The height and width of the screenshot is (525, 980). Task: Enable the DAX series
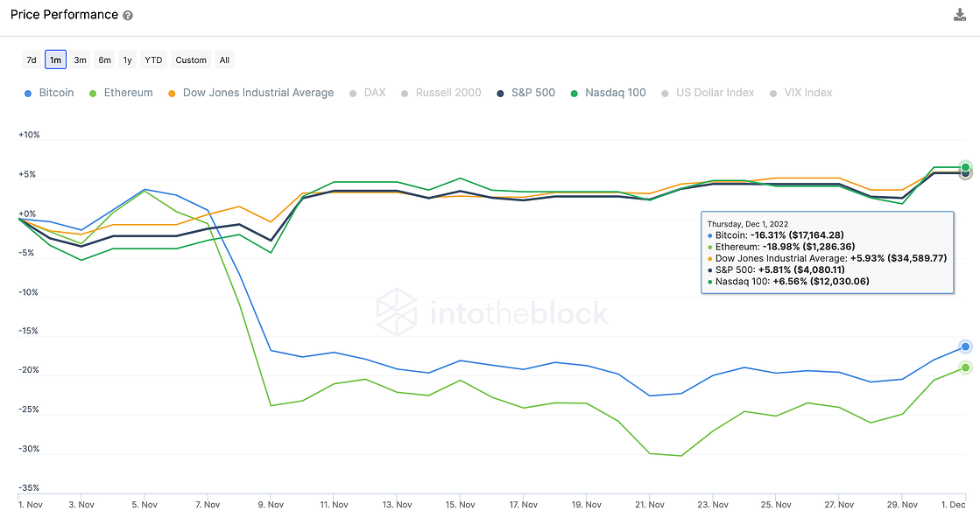point(368,93)
